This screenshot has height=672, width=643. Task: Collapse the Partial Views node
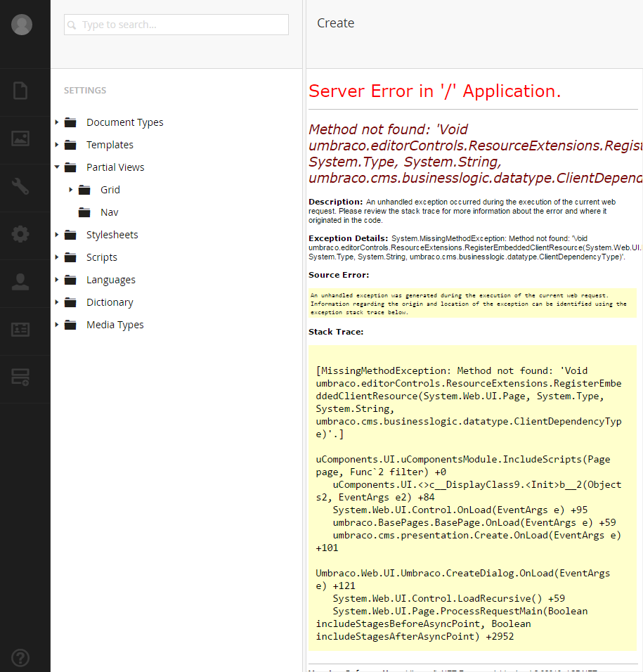pyautogui.click(x=56, y=167)
